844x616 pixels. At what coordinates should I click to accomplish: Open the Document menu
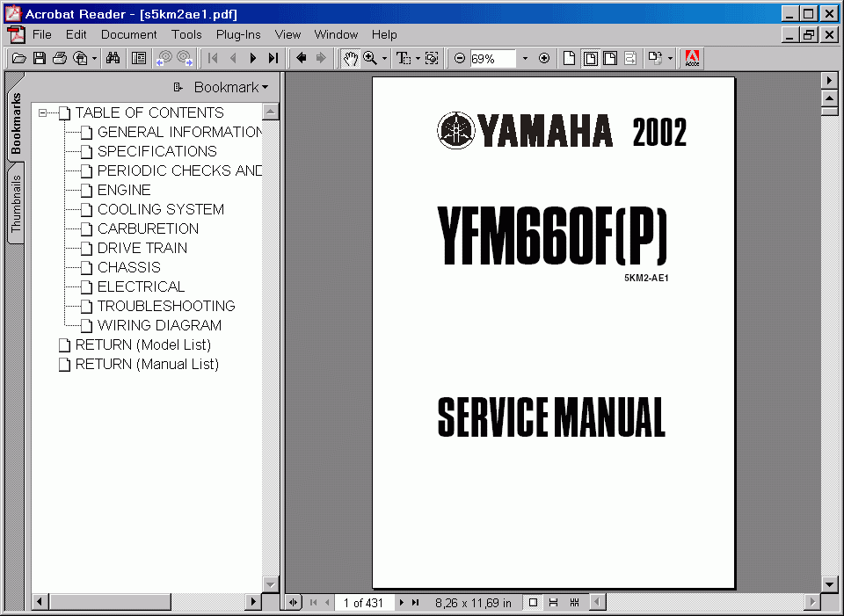point(128,35)
